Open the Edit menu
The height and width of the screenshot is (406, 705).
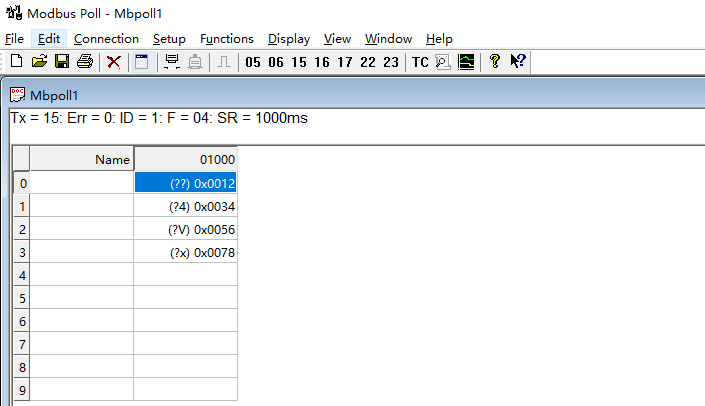[x=49, y=39]
